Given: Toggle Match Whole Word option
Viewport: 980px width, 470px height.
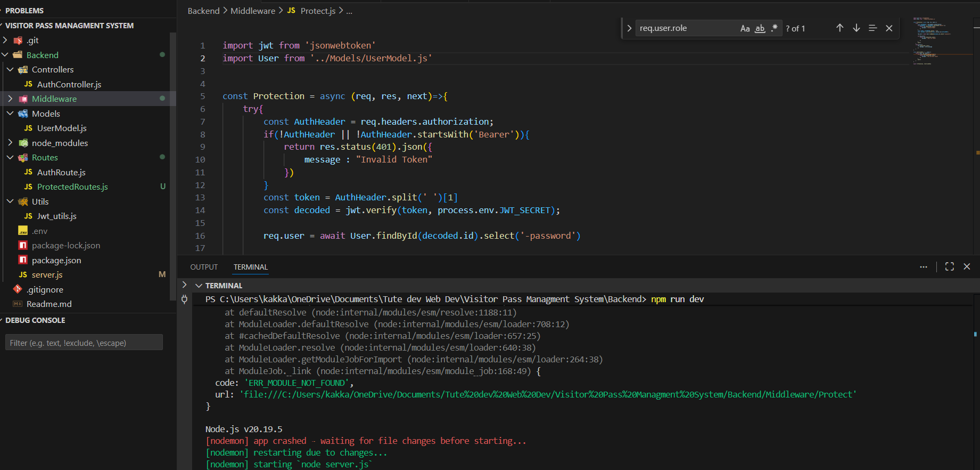Looking at the screenshot, I should pyautogui.click(x=760, y=29).
